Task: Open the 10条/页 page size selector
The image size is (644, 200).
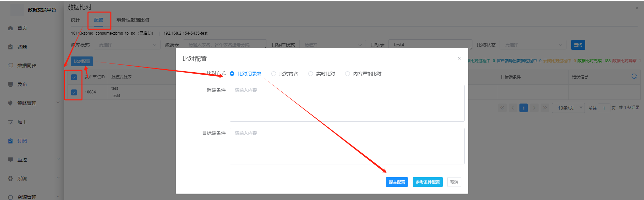Action: [x=568, y=108]
